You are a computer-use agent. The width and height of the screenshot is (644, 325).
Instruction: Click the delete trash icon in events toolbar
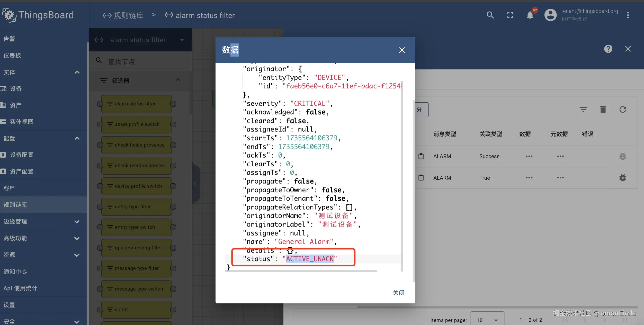click(x=603, y=110)
